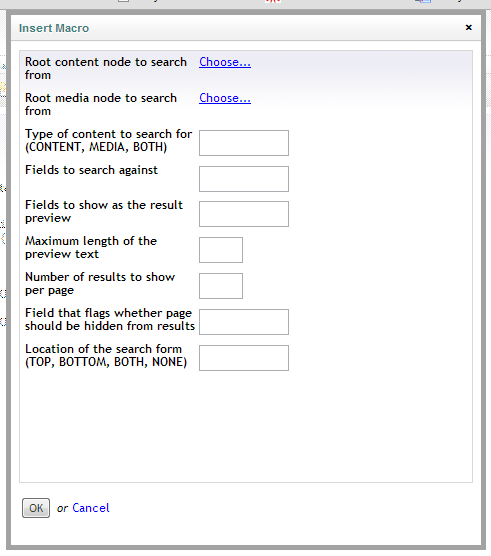The height and width of the screenshot is (556, 491).
Task: Click the 'Number of results to show per page' label
Action: coord(100,283)
